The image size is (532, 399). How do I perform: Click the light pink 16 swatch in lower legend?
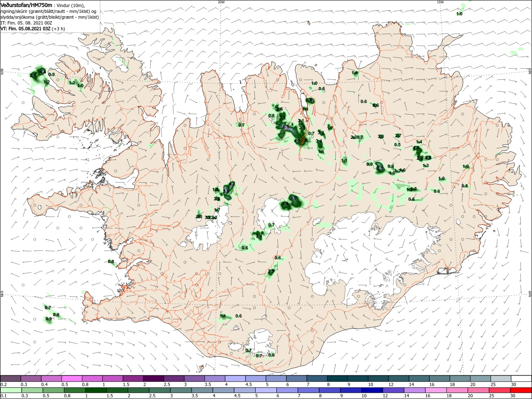tap(436, 390)
